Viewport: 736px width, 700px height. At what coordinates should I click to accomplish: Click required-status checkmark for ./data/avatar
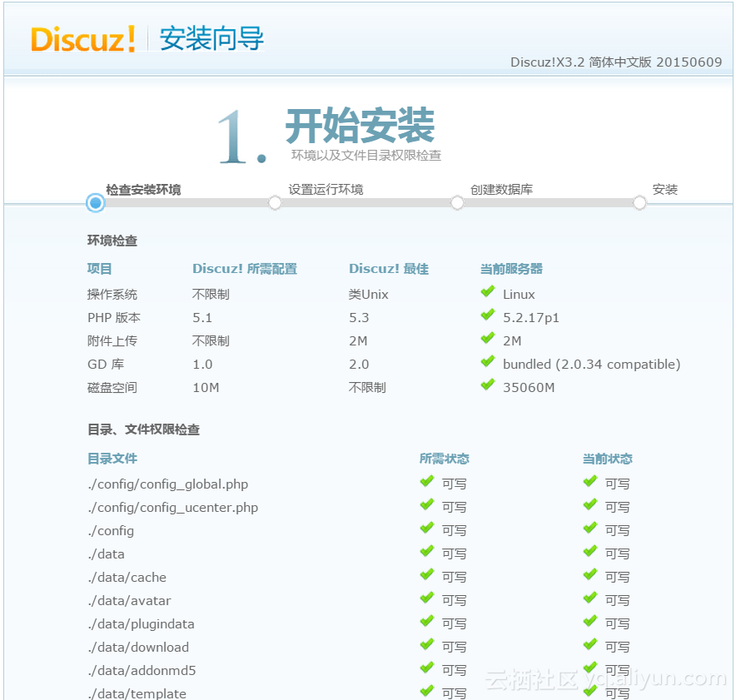point(426,598)
